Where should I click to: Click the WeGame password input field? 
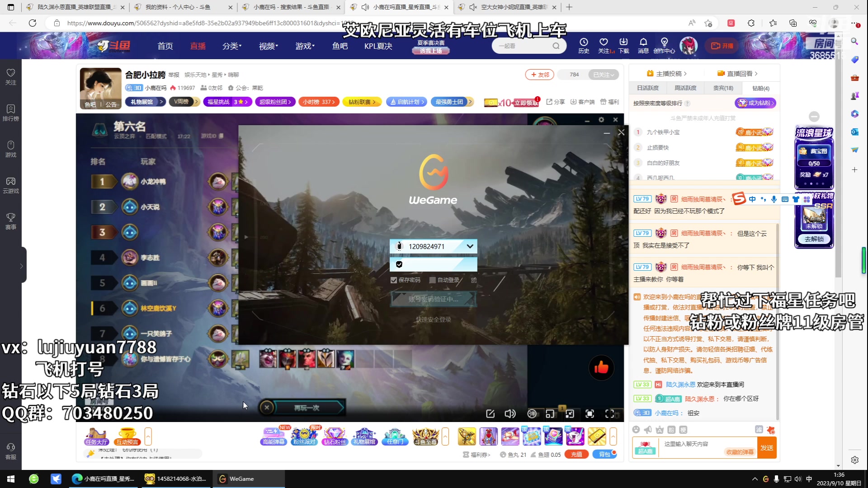tap(433, 264)
